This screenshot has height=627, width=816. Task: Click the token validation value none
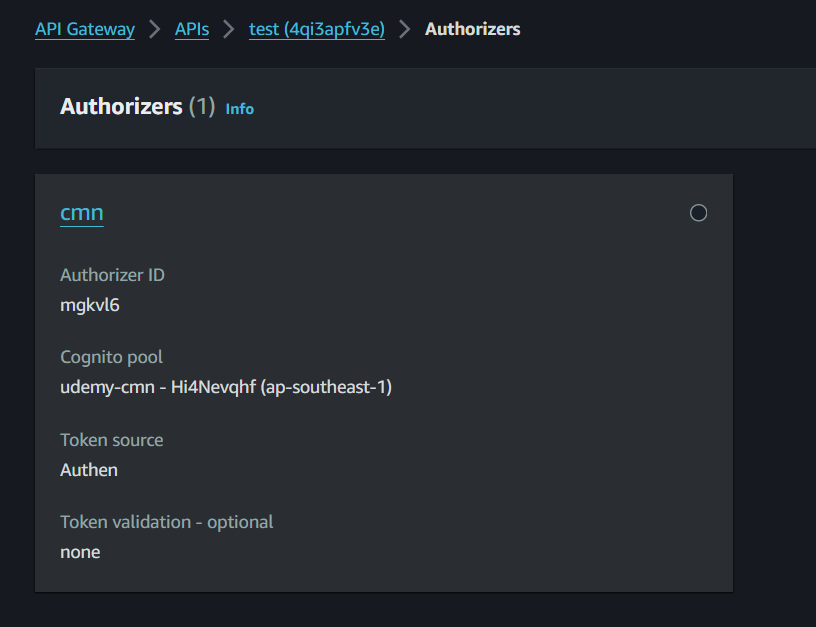pyautogui.click(x=80, y=551)
